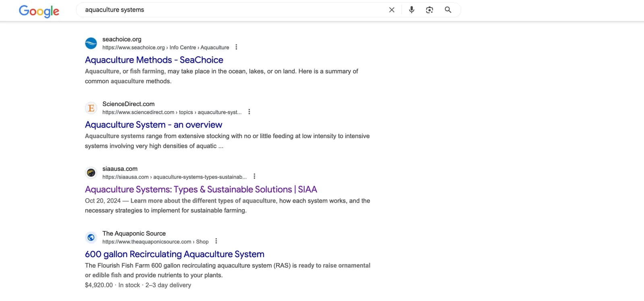Click the theaquaponicsource.com Shop URL breadcrumb
The image size is (644, 301).
155,242
